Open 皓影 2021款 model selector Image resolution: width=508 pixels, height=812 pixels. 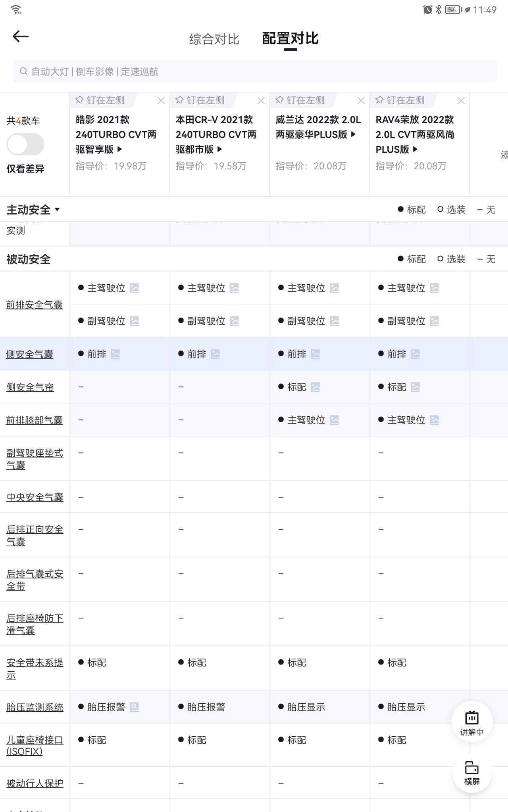116,134
